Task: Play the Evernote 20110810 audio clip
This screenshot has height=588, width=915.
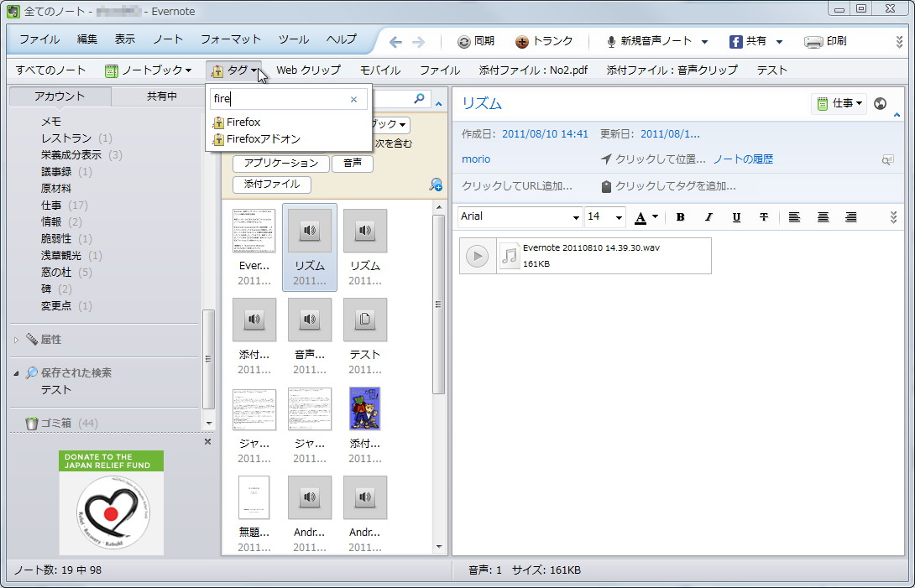Action: point(477,256)
